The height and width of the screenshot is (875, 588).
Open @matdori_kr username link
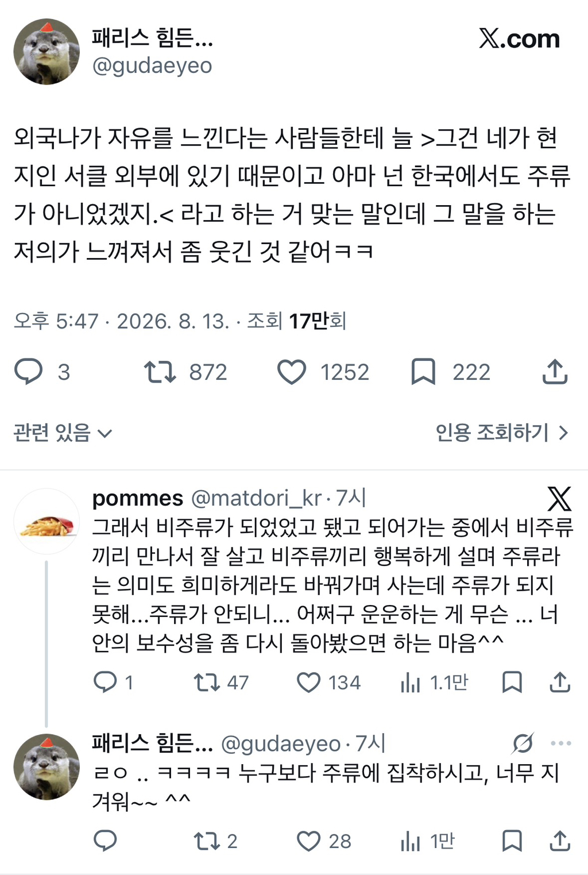tap(256, 498)
